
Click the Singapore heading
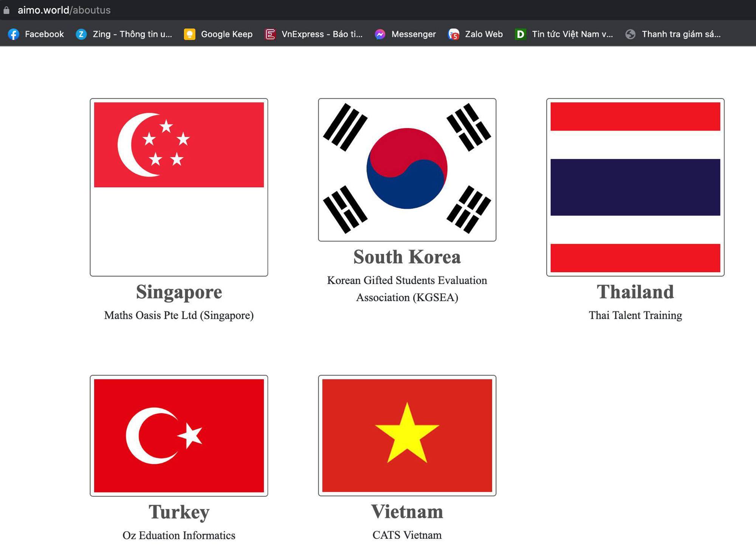click(179, 292)
